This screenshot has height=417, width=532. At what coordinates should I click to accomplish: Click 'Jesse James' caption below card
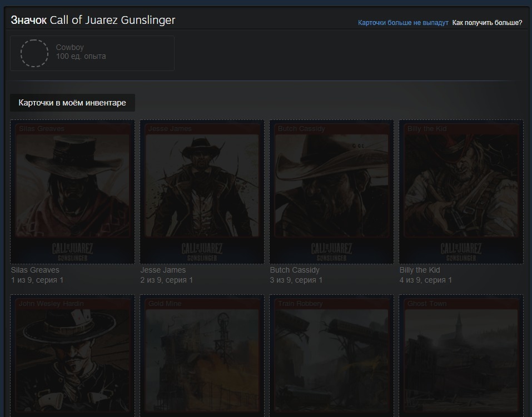[163, 270]
